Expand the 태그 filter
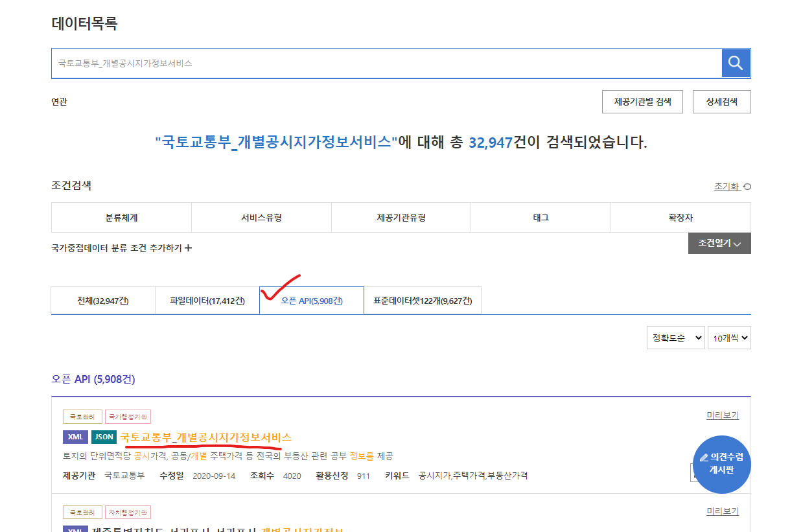The image size is (803, 532). tap(541, 218)
